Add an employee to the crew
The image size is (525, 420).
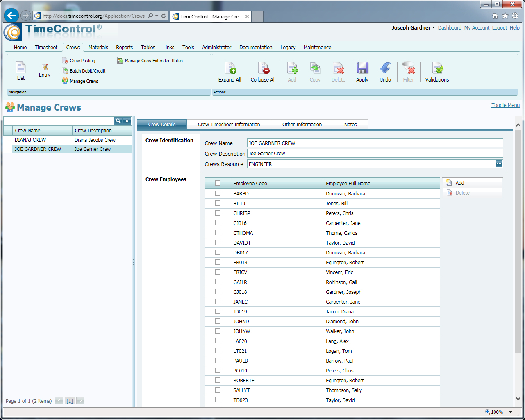[x=472, y=183]
